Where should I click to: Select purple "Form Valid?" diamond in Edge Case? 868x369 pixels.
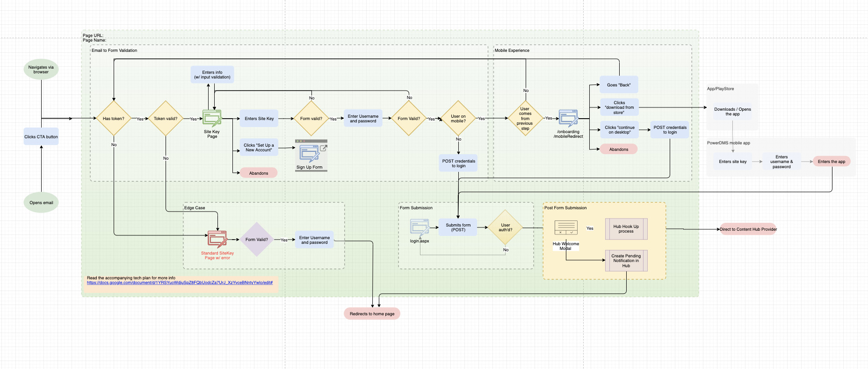(x=257, y=240)
